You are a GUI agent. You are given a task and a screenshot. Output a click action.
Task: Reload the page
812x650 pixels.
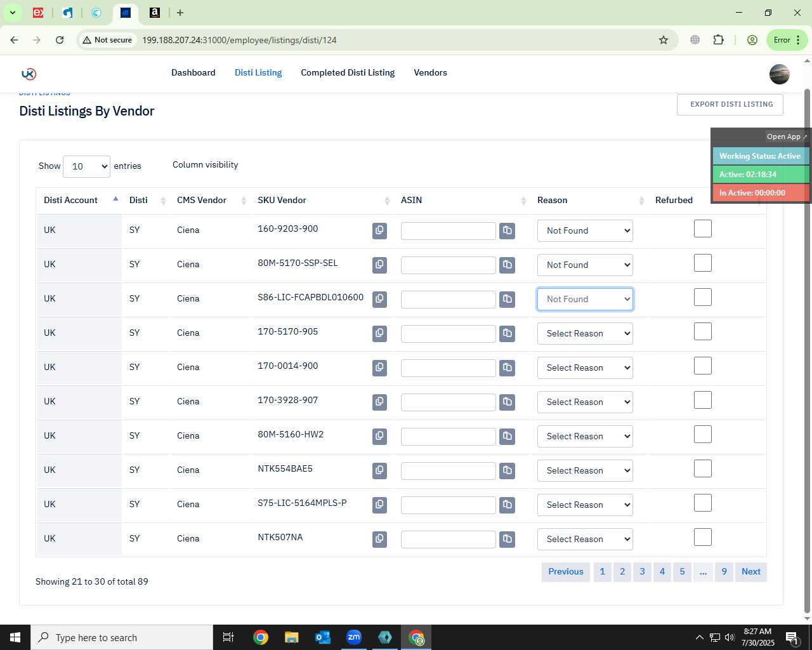click(60, 40)
